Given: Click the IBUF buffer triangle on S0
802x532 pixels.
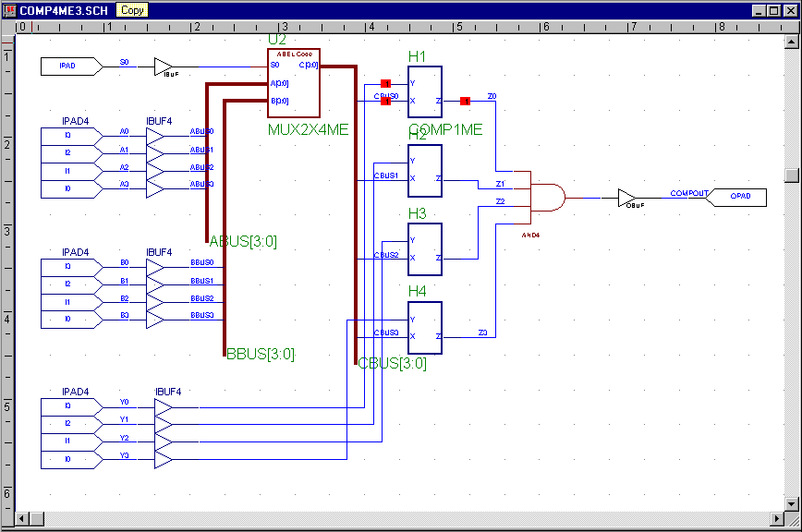Looking at the screenshot, I should [163, 66].
